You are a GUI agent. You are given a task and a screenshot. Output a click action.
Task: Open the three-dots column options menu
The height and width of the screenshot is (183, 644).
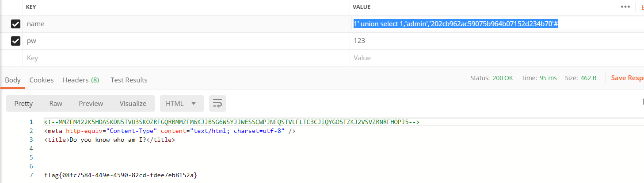625,7
